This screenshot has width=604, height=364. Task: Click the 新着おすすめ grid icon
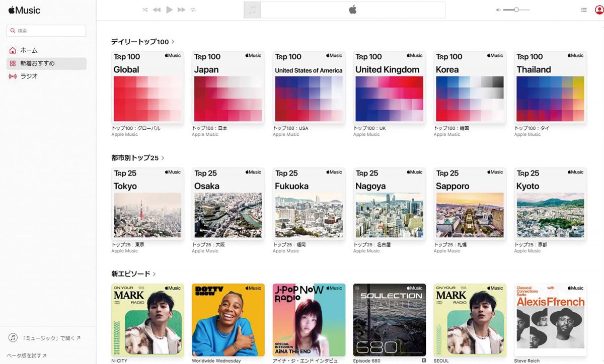tap(13, 63)
